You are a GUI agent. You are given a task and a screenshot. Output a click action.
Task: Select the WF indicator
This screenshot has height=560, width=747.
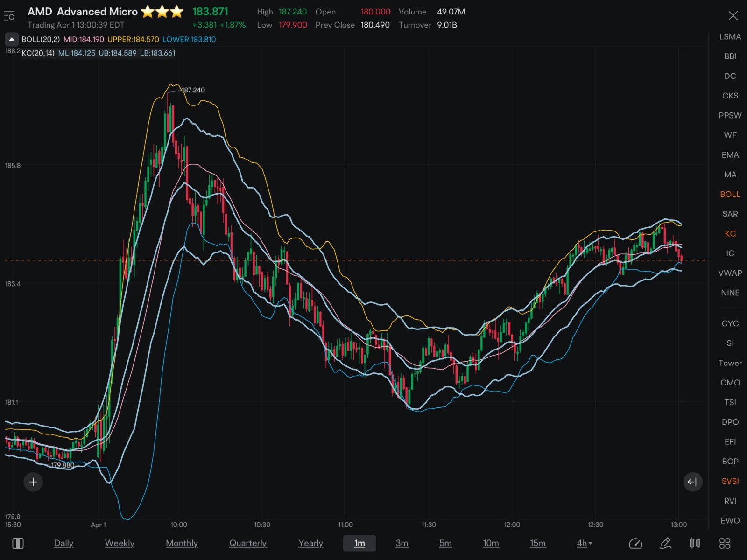click(x=730, y=135)
